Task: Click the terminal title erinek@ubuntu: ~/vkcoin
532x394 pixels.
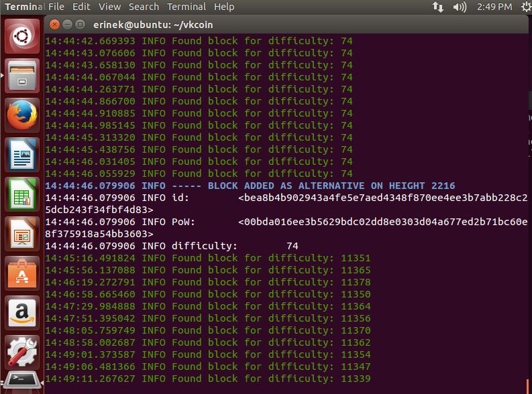Action: coord(153,25)
